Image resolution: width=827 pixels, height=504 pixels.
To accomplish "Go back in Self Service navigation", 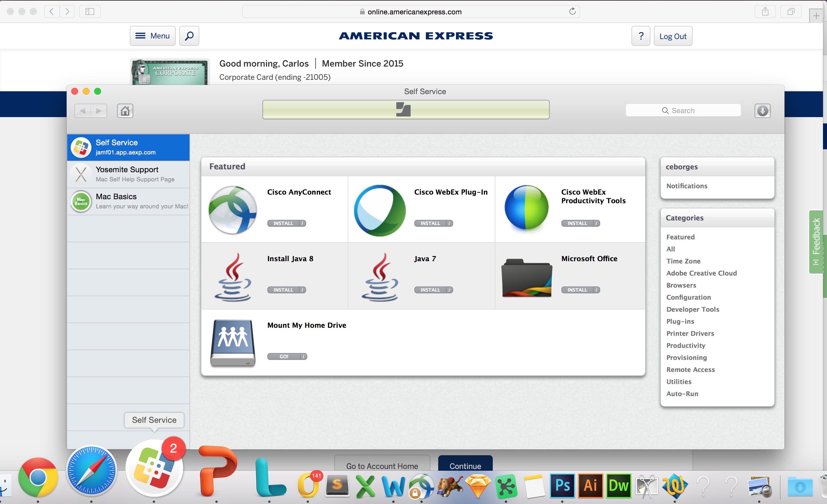I will coord(83,111).
